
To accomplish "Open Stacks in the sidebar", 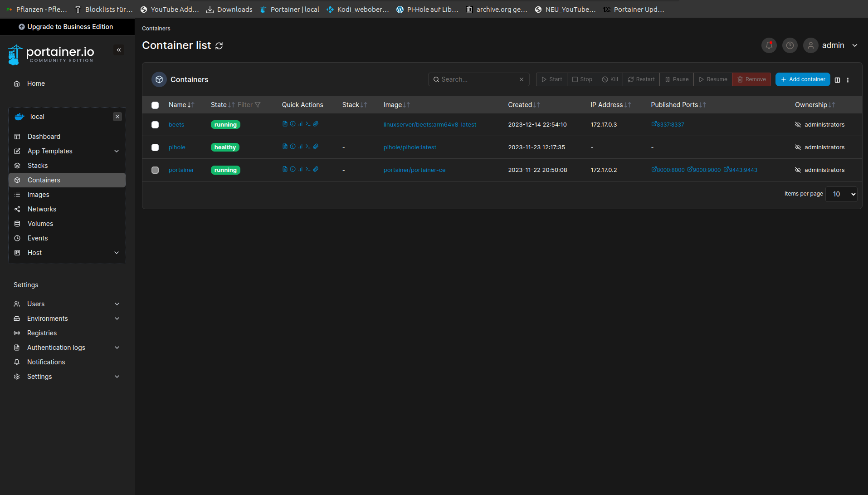I will pos(38,166).
